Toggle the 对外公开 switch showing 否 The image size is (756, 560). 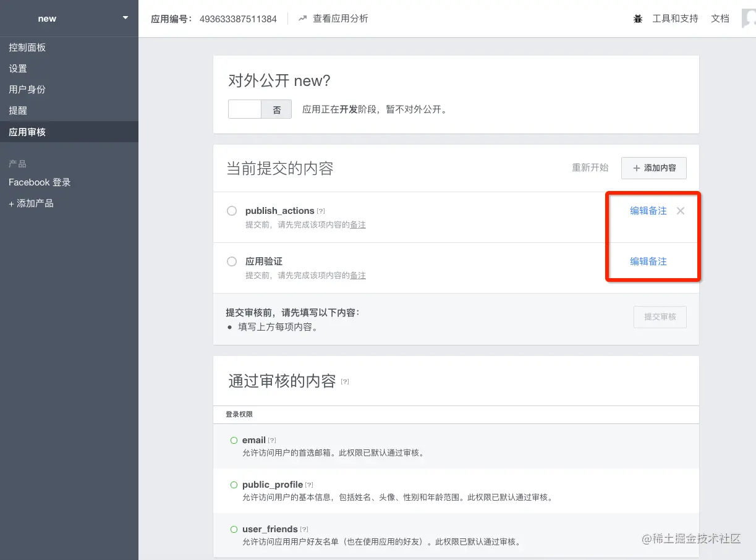(x=260, y=109)
